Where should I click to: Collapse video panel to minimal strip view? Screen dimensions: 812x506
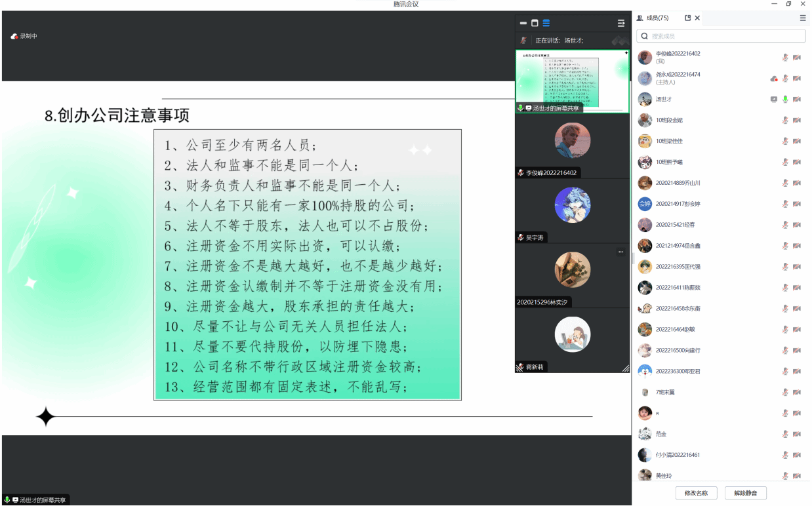click(x=523, y=23)
